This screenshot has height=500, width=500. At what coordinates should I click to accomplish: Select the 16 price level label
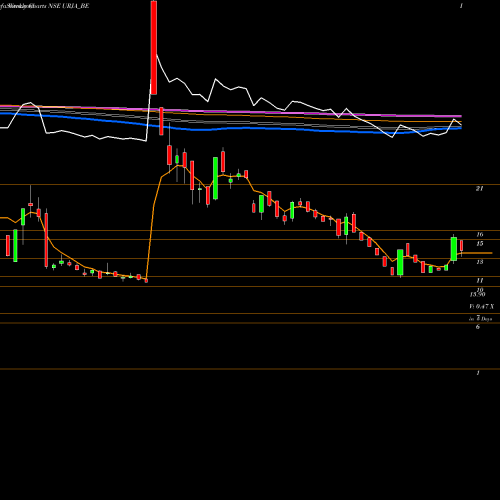[480, 235]
